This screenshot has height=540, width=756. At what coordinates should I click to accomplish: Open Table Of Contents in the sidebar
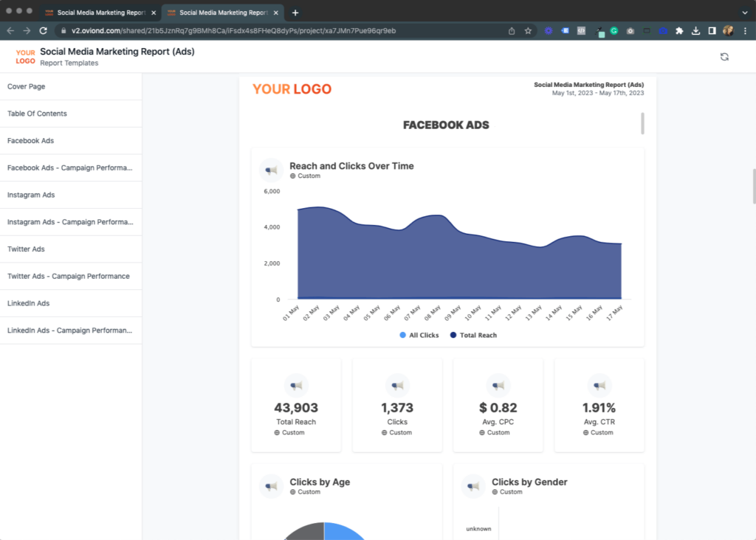(x=71, y=114)
